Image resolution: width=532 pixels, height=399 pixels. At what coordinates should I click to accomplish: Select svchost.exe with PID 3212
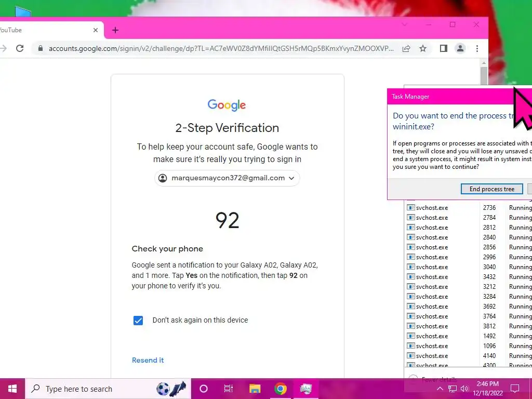(x=469, y=286)
